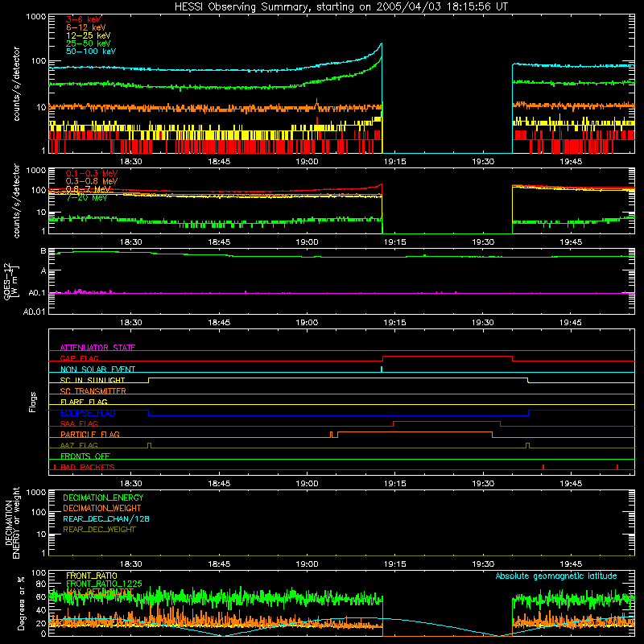Select the 'Degrees or %' axis label
This screenshot has width=644, height=644.
click(x=21, y=603)
